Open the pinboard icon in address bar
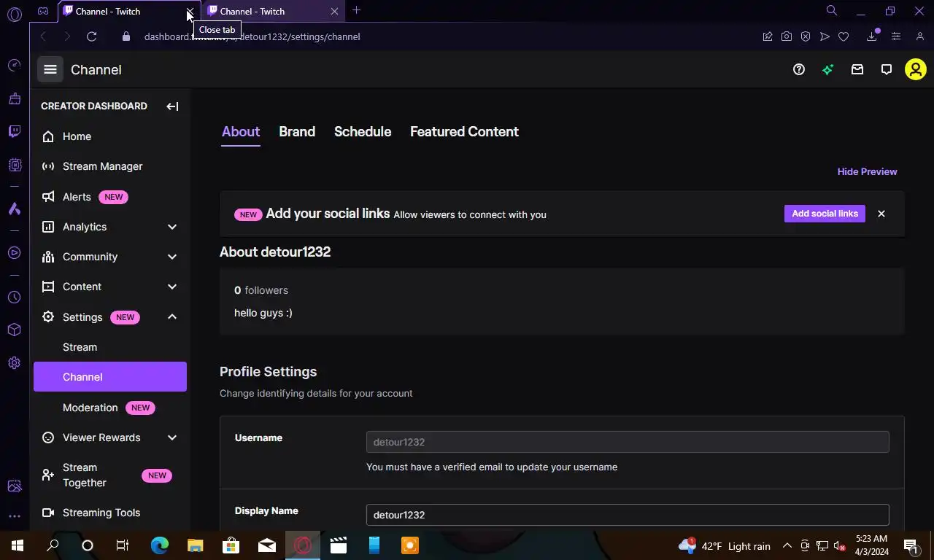Image resolution: width=934 pixels, height=560 pixels. point(768,36)
